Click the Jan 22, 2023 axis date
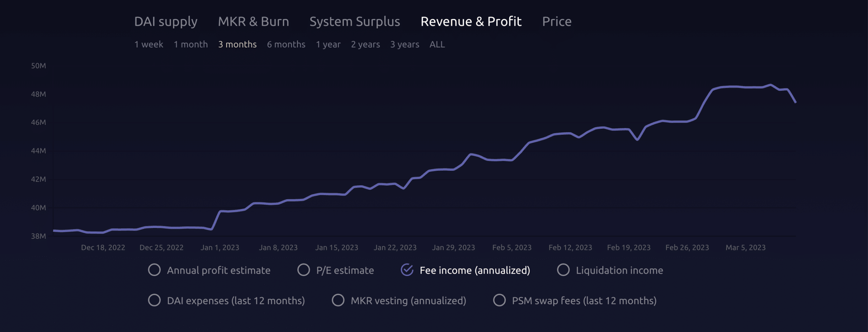 (395, 248)
